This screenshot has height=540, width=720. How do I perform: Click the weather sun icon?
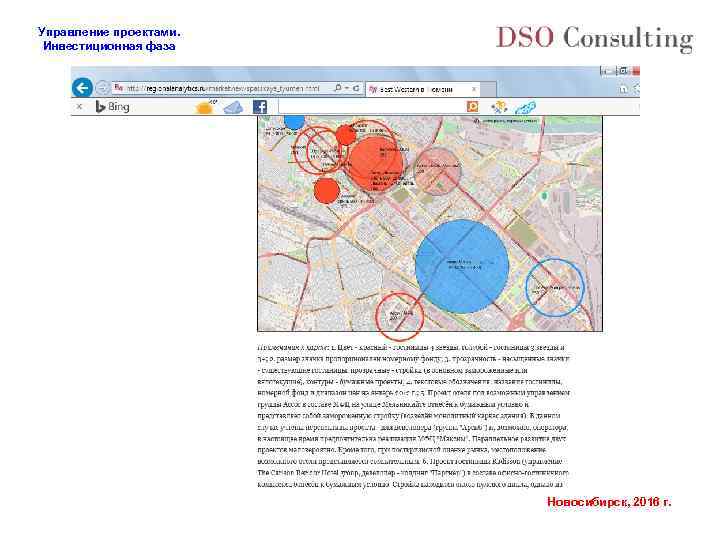(x=205, y=107)
